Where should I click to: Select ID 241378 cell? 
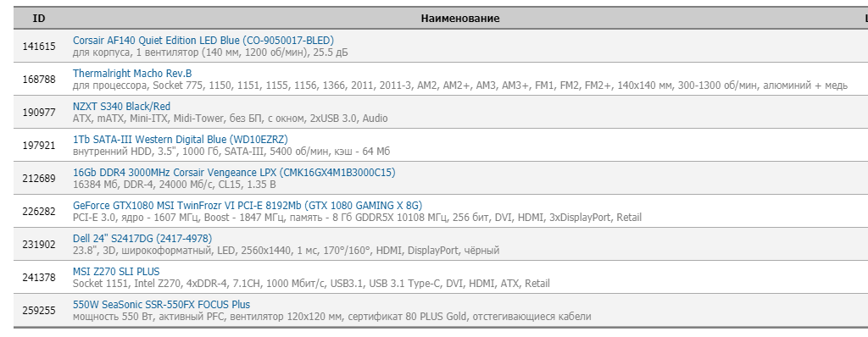coord(39,278)
